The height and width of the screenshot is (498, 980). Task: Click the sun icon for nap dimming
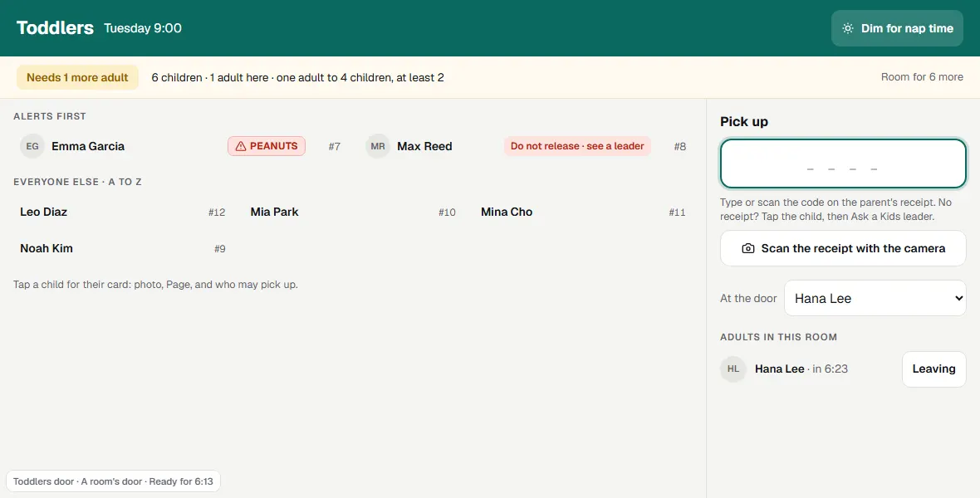click(847, 28)
